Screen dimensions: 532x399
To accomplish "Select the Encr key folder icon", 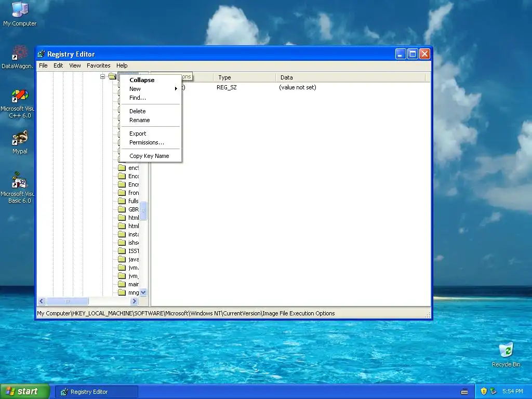I will [122, 184].
